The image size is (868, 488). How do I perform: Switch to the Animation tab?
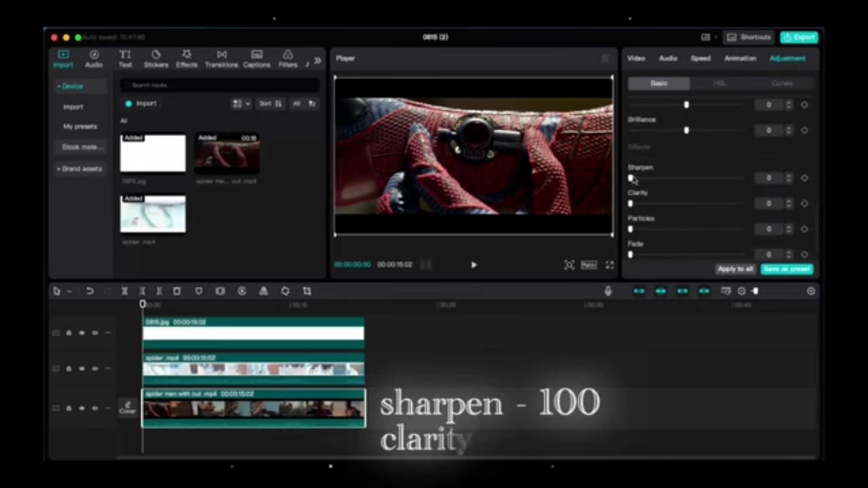[740, 58]
